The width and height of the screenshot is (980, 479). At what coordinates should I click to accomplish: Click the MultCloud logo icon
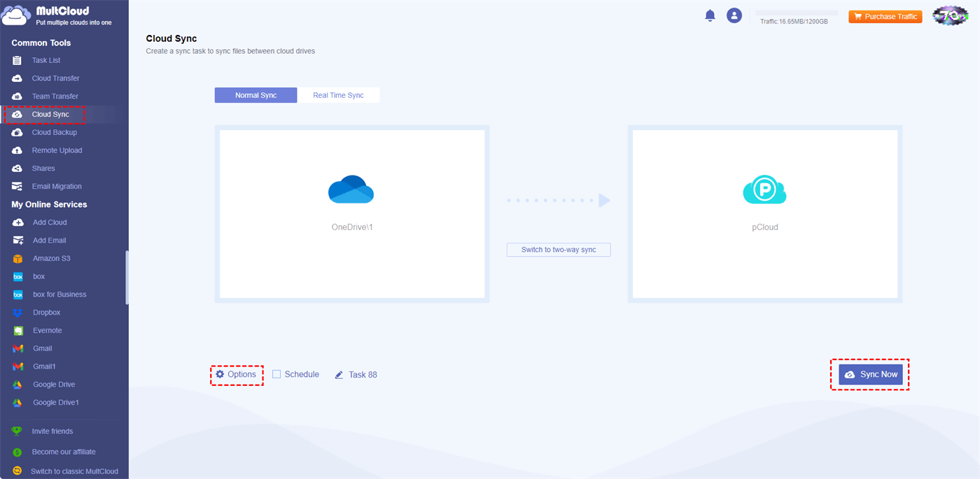tap(17, 15)
